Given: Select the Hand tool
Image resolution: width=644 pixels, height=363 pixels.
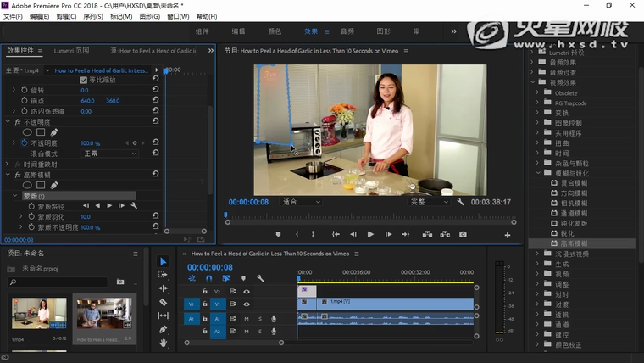Looking at the screenshot, I should pos(164,343).
